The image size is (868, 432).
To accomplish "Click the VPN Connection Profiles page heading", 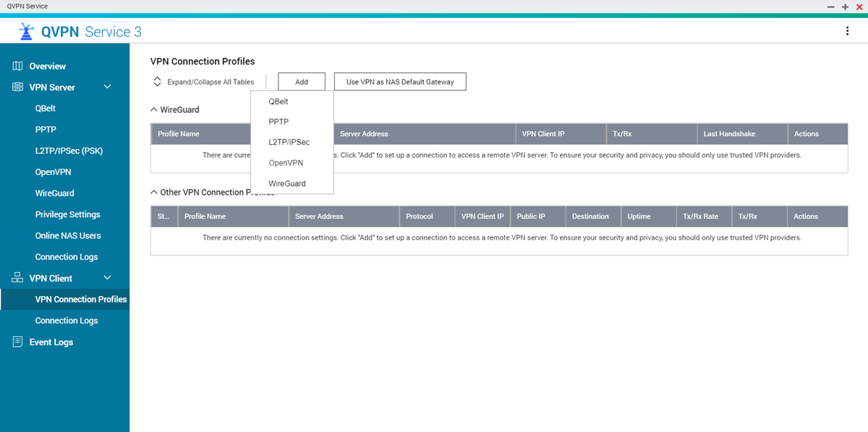I will (203, 62).
